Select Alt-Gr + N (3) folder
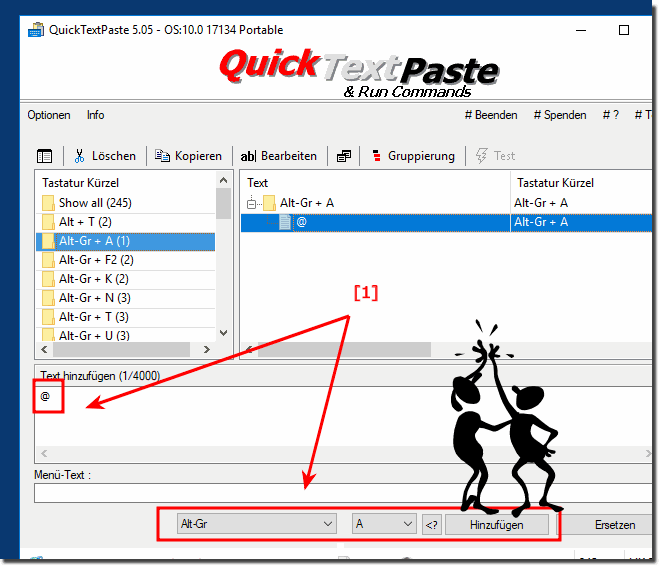Viewport: 659px width, 566px height. (126, 298)
